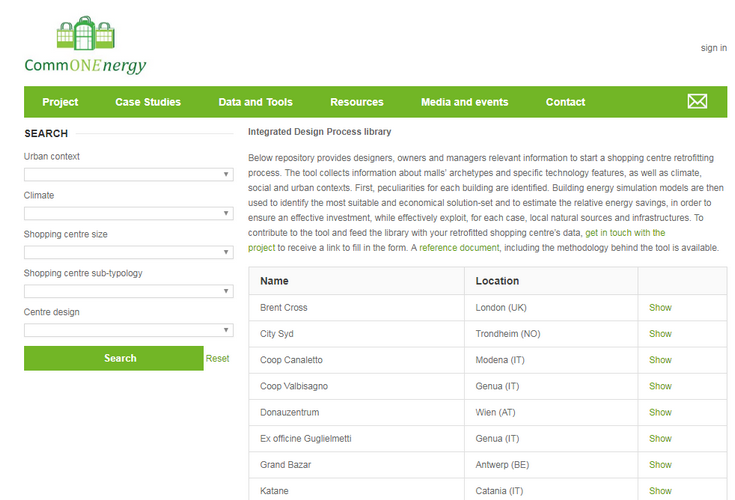Open the Project menu
This screenshot has height=500, width=735.
pos(60,102)
